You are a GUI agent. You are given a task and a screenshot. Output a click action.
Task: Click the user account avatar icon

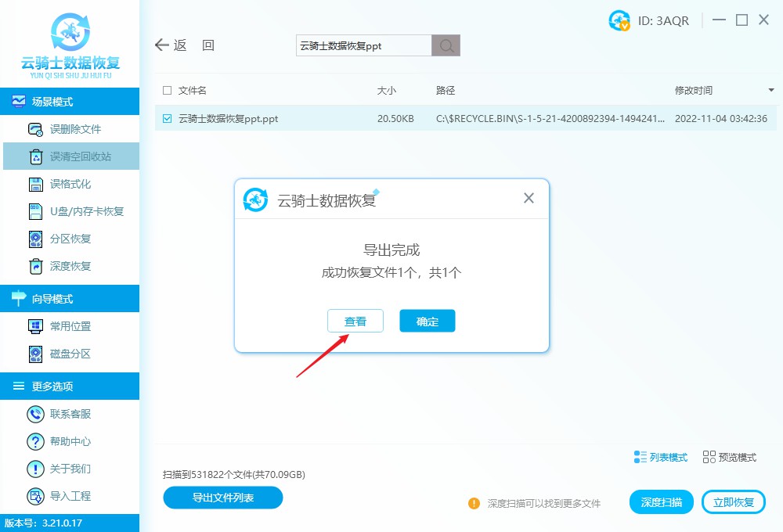[619, 20]
